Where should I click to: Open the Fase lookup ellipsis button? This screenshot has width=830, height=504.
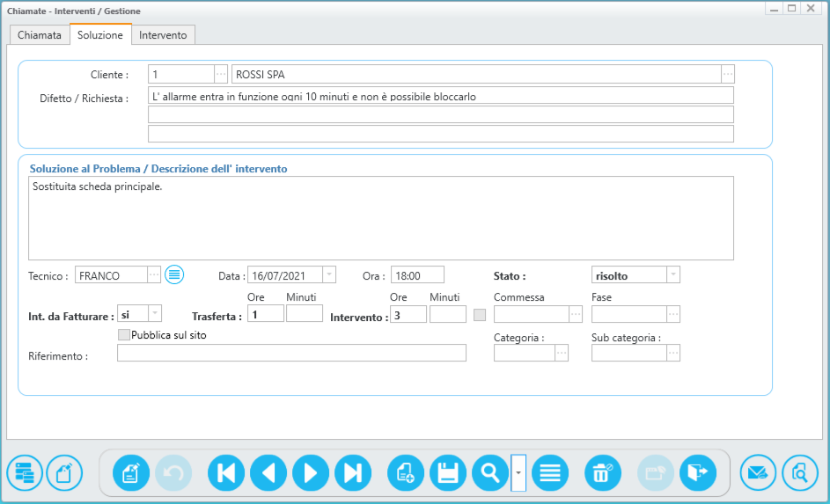coord(672,314)
